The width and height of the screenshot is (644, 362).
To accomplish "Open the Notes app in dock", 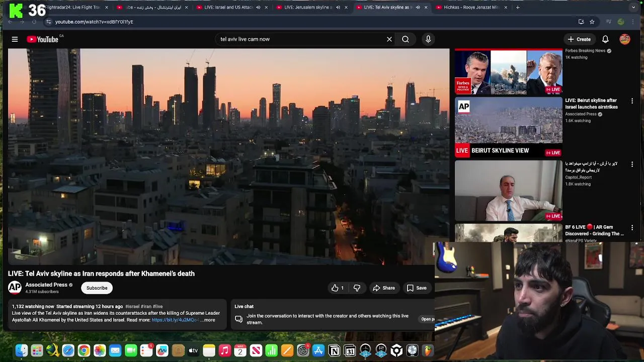I will [x=209, y=350].
